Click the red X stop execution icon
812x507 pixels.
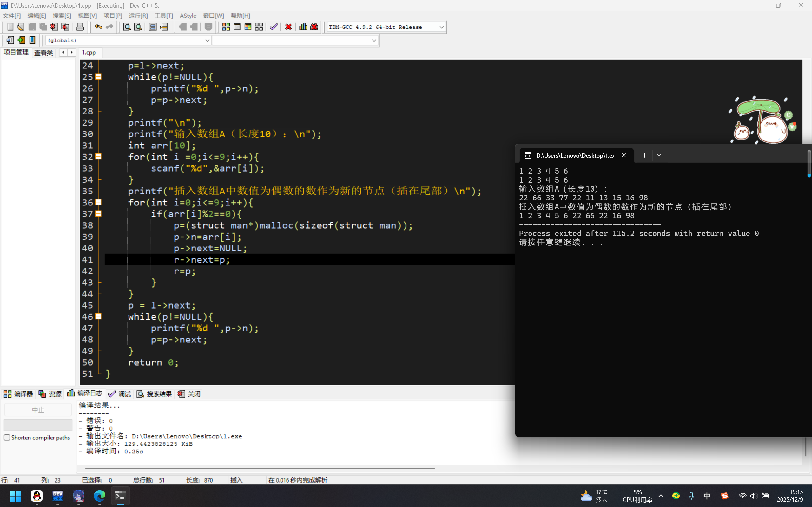coord(288,27)
